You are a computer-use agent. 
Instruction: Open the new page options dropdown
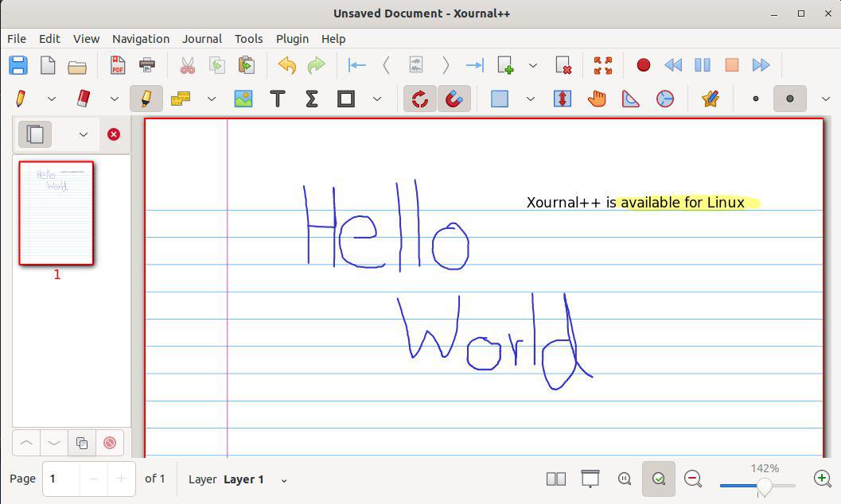click(x=532, y=65)
